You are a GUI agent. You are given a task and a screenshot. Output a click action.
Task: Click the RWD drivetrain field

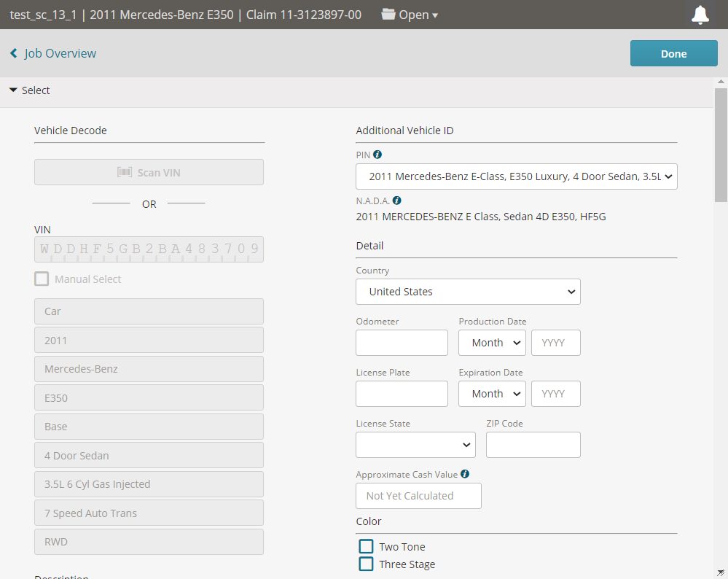click(149, 542)
